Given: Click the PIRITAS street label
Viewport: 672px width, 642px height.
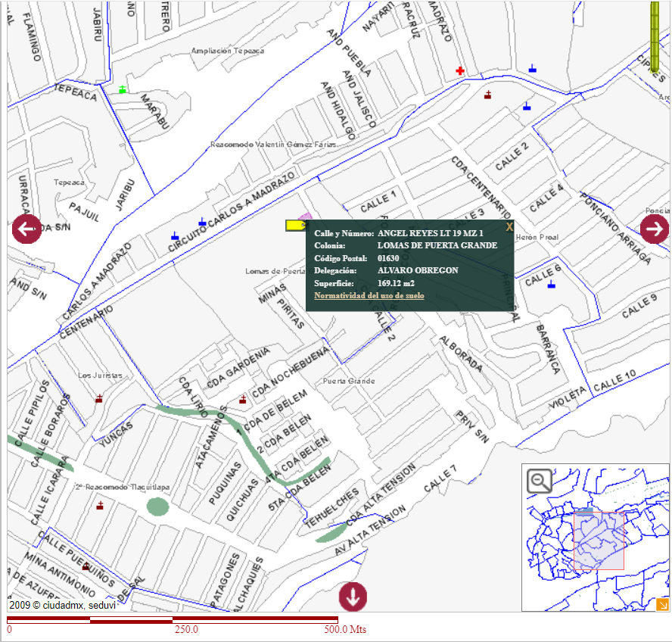Looking at the screenshot, I should pos(291,313).
